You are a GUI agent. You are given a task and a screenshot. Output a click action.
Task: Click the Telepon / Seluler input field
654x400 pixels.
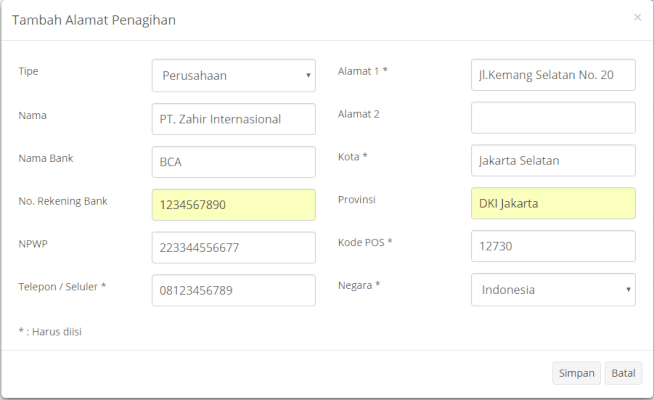tap(233, 290)
